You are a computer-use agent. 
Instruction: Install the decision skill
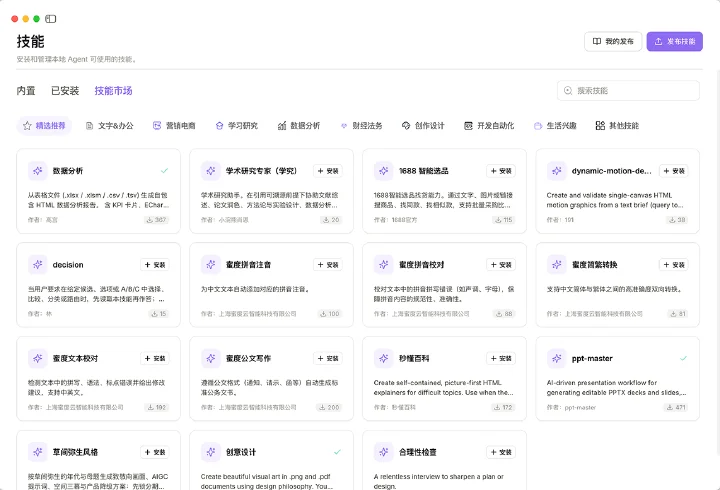click(155, 265)
